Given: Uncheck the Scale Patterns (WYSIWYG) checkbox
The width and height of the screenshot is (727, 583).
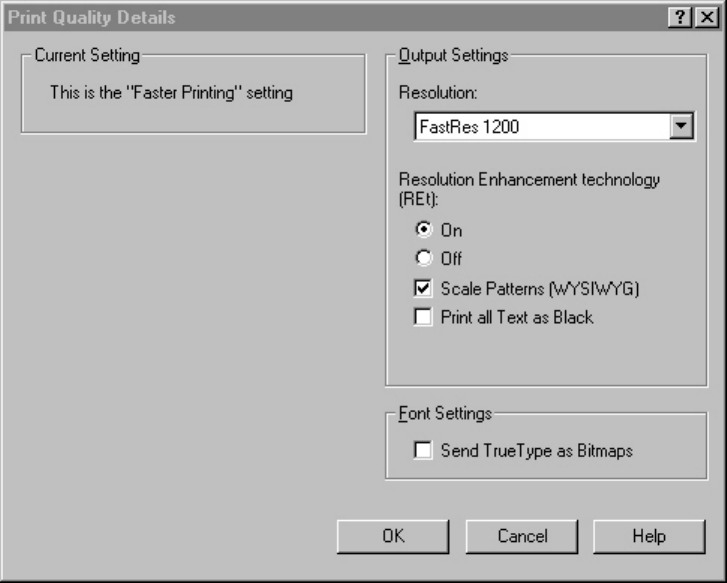Looking at the screenshot, I should click(x=423, y=289).
